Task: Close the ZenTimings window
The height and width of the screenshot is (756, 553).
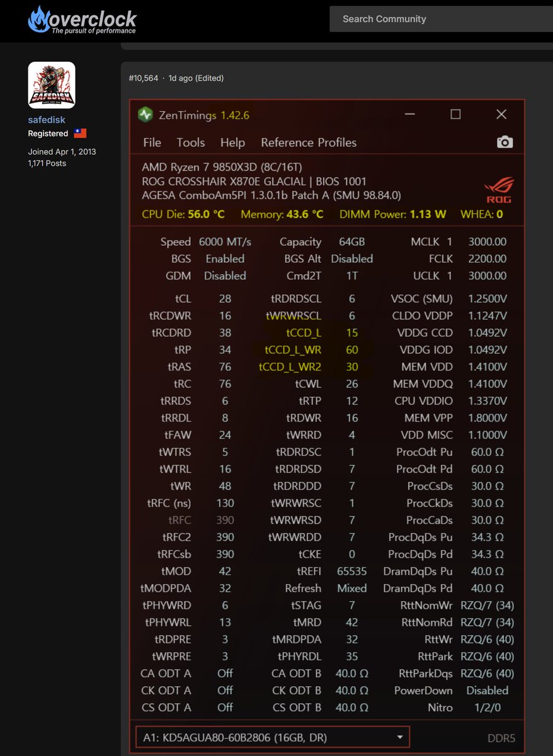Action: point(501,114)
